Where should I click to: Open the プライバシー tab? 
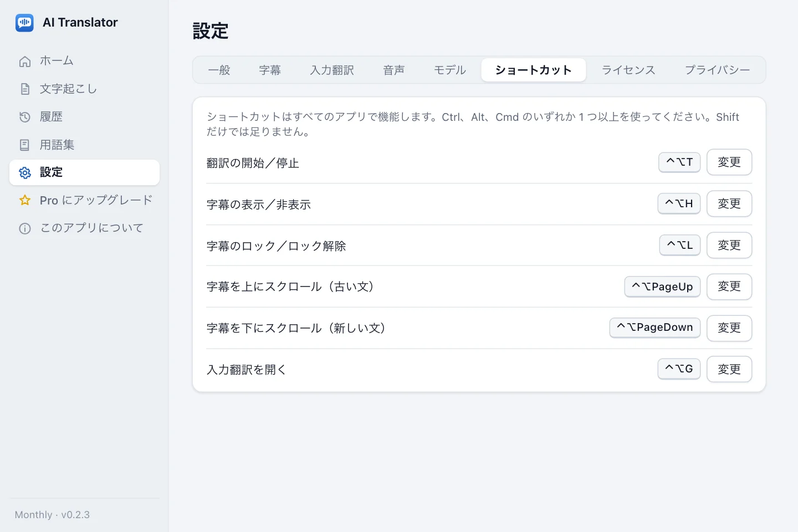pyautogui.click(x=718, y=70)
